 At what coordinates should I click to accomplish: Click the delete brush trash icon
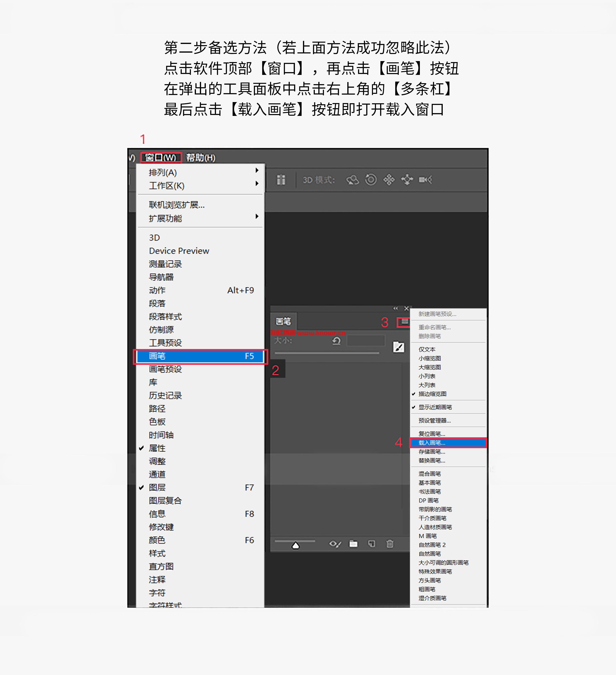coord(390,543)
